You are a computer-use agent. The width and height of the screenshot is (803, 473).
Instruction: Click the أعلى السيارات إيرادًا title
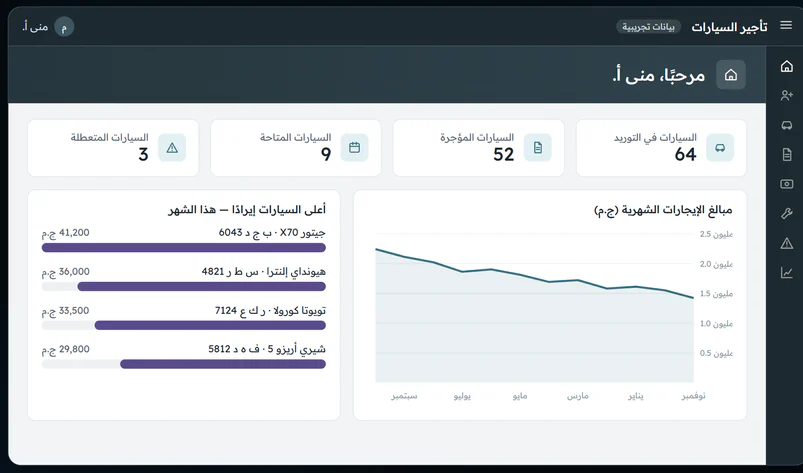247,210
